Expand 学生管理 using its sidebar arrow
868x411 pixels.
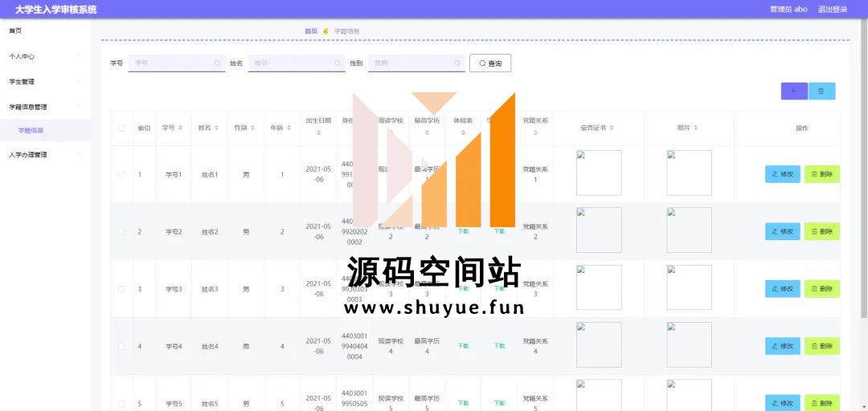(x=79, y=81)
